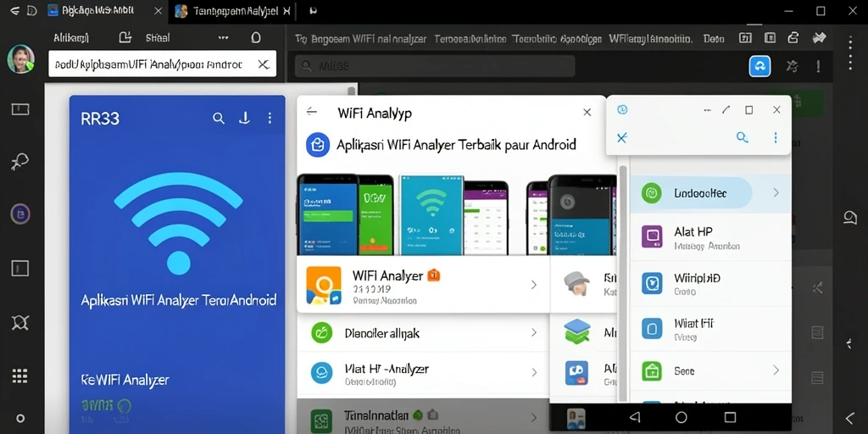Click the blue sync button in the top toolbar

tap(759, 66)
